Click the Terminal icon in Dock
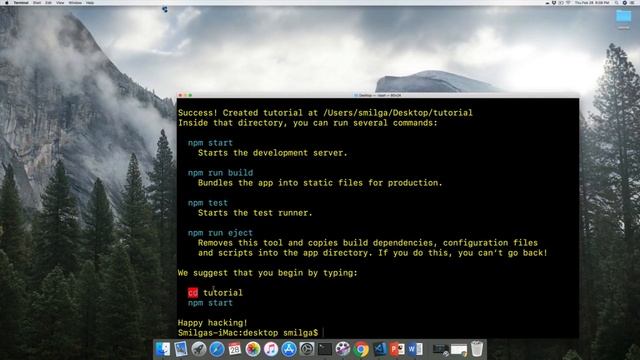640x360 pixels. [x=325, y=349]
